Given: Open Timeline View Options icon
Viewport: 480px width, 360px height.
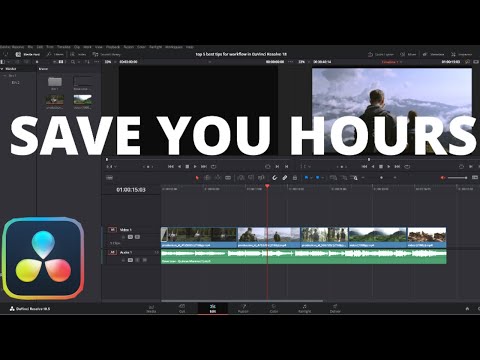Looking at the screenshot, I should pos(110,178).
